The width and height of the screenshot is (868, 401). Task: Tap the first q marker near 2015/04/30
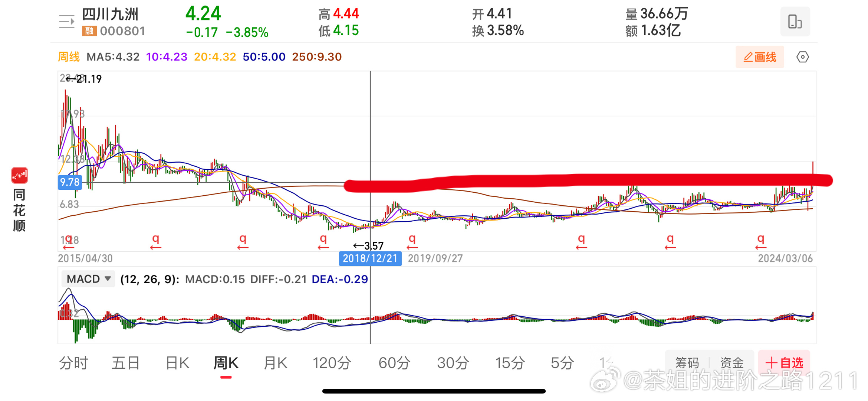(x=68, y=242)
